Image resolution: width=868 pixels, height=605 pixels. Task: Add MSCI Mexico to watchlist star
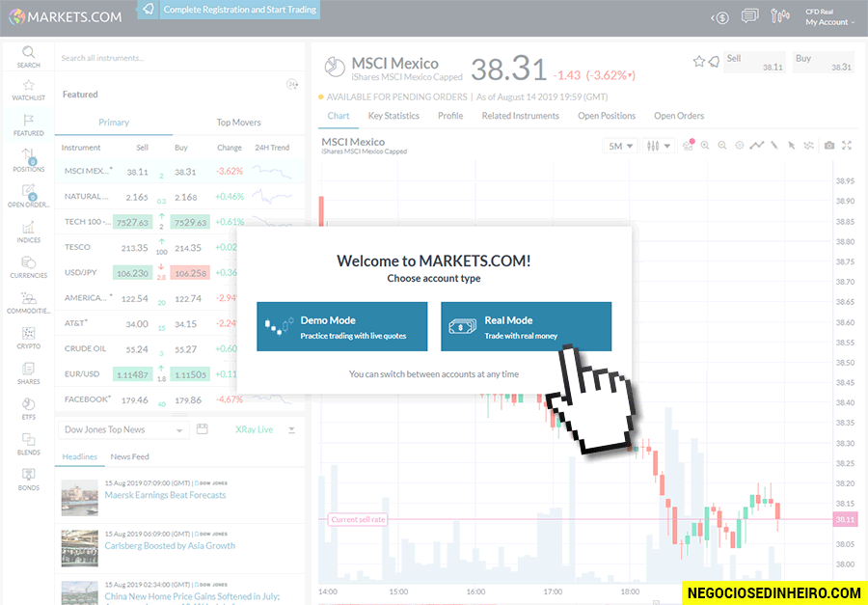click(x=698, y=62)
